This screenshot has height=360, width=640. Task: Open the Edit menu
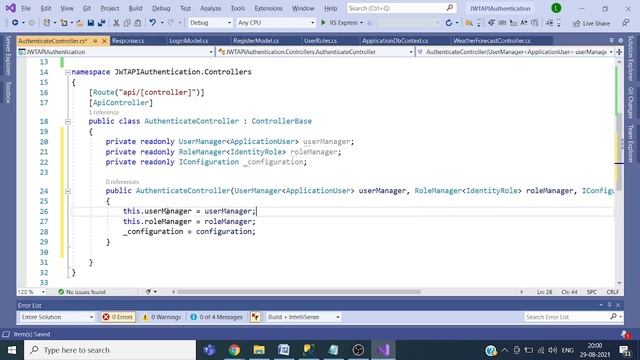point(46,8)
